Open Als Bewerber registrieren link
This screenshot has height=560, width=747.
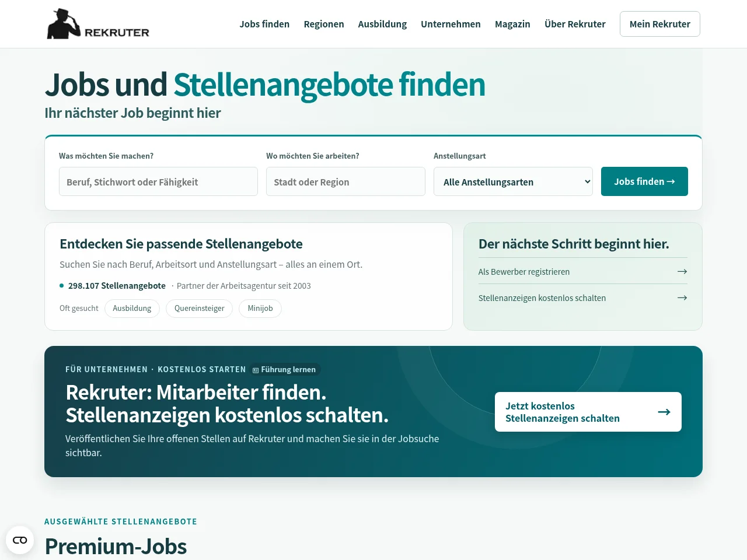pos(582,272)
